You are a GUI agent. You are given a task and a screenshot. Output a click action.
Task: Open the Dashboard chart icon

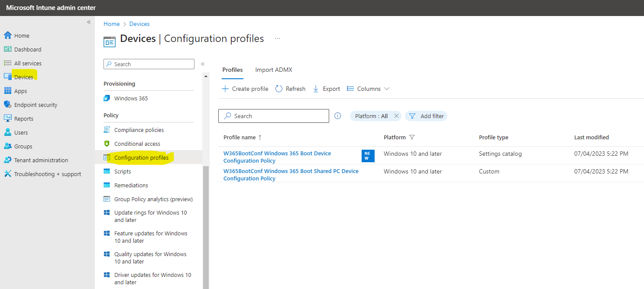(x=7, y=49)
